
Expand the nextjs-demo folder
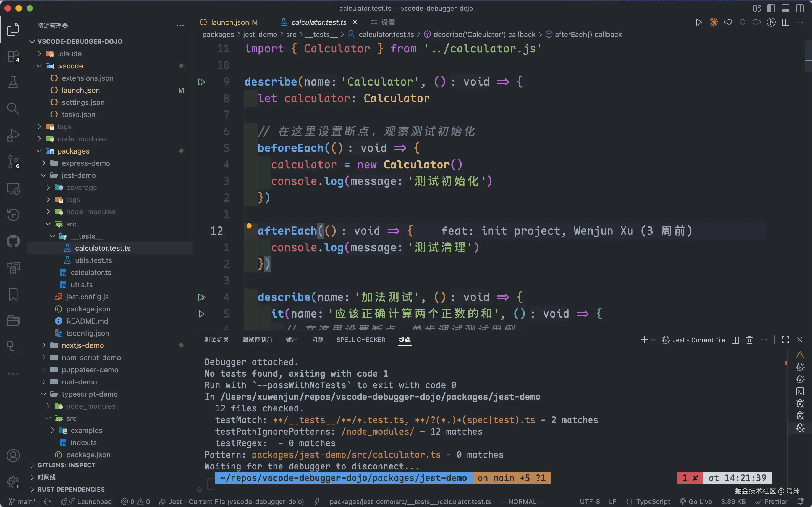coord(83,345)
